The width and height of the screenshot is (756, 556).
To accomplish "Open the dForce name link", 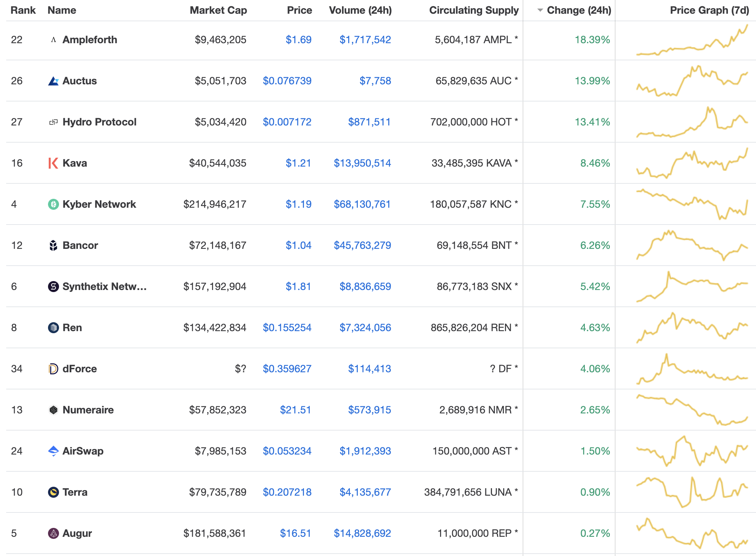I will click(80, 369).
